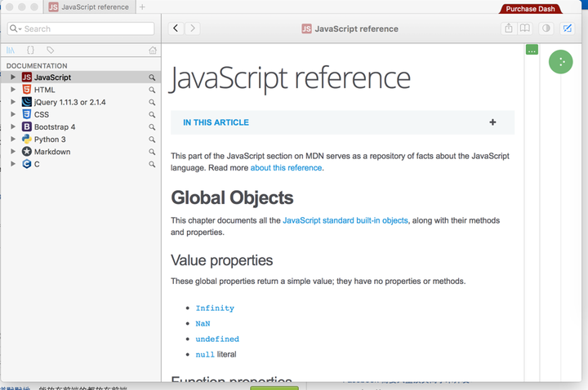This screenshot has width=588, height=390.
Task: Click the green ellipsis button
Action: [532, 50]
